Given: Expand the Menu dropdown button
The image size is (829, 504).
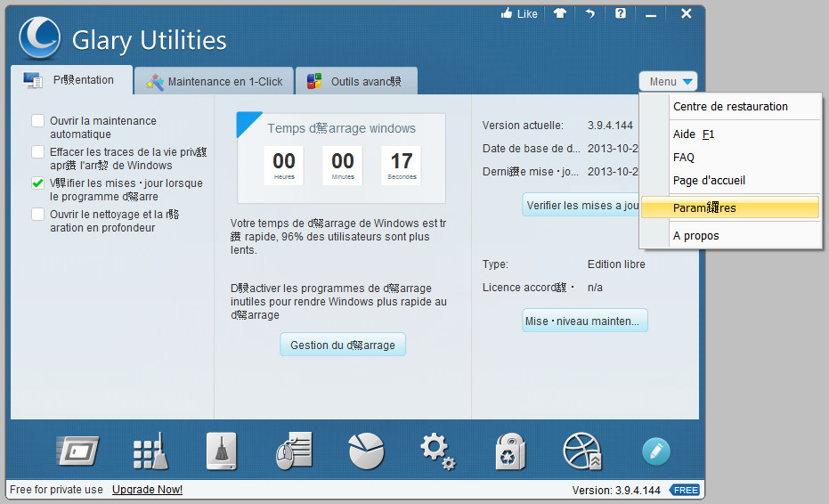Looking at the screenshot, I should click(668, 81).
